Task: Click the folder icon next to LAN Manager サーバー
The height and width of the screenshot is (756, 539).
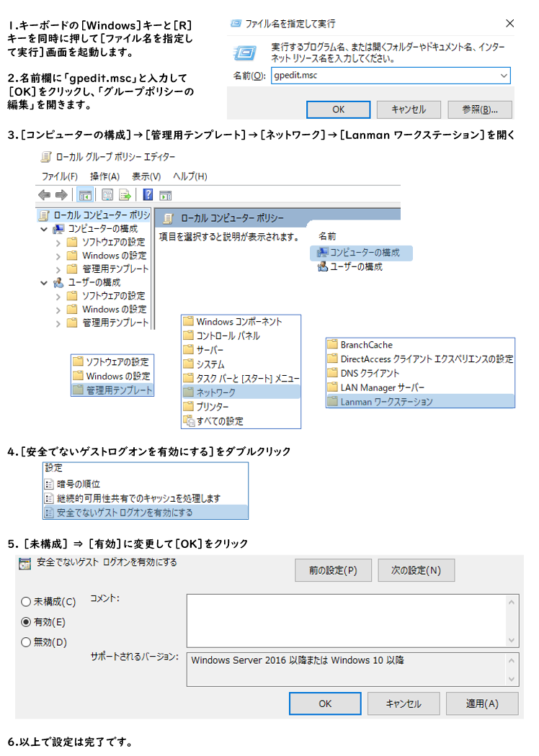Action: coord(332,387)
